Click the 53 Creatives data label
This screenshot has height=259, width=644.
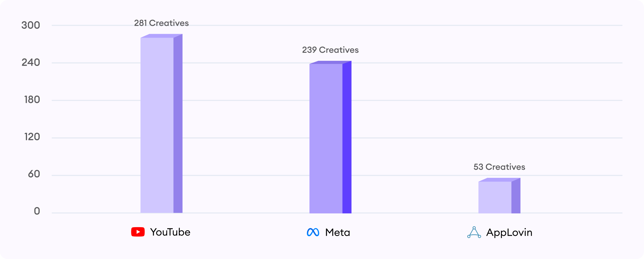click(x=499, y=167)
